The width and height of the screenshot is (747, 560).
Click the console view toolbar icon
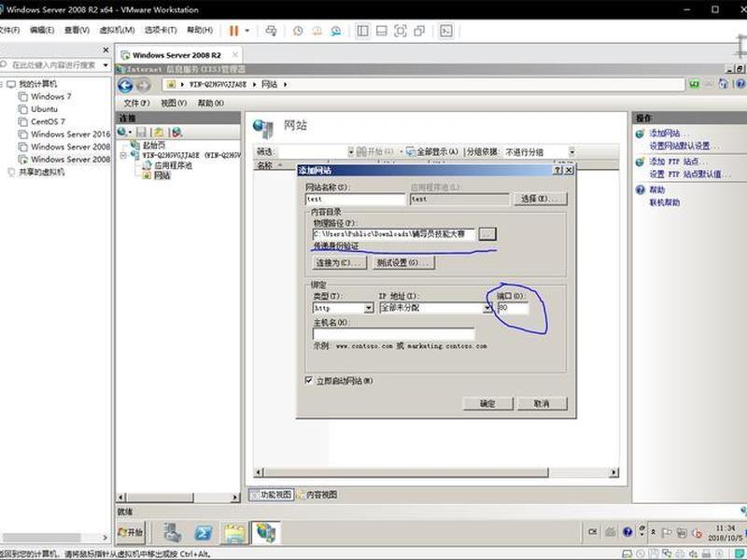click(446, 31)
